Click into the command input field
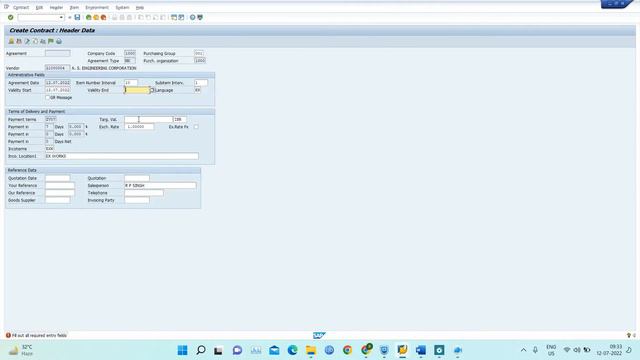Screen dimensions: 640x360 pyautogui.click(x=38, y=18)
